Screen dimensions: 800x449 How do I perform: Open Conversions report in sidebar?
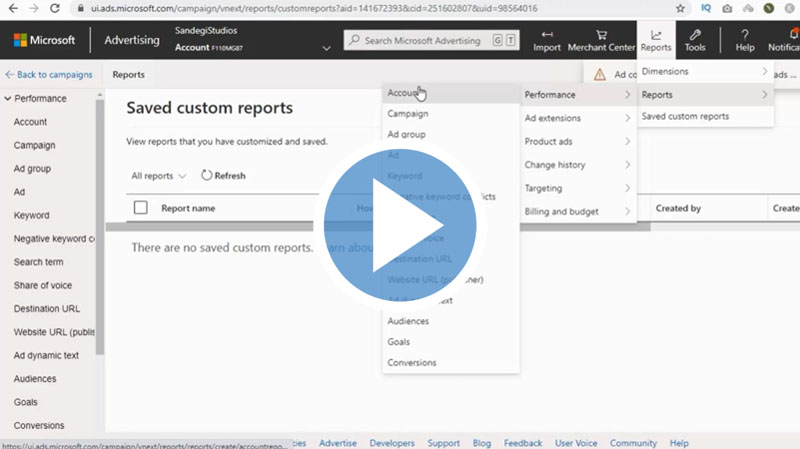(x=39, y=426)
